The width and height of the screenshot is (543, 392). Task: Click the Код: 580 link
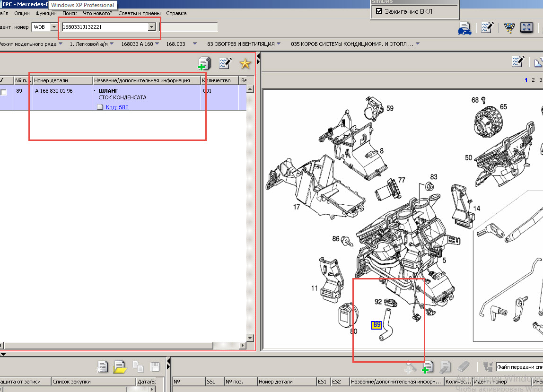point(117,107)
